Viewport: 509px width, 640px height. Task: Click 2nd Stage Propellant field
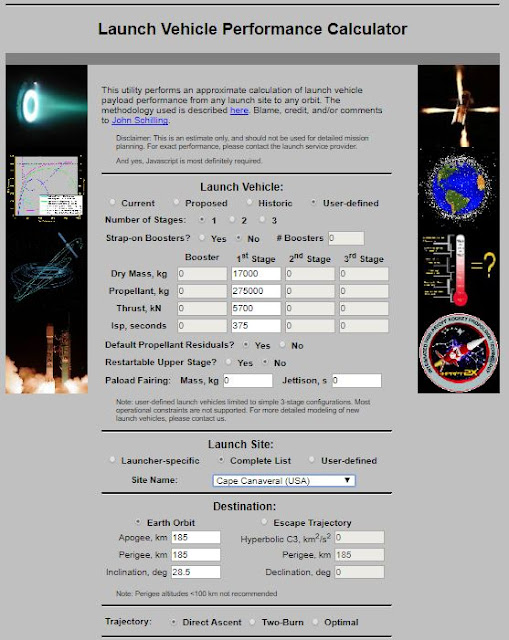pyautogui.click(x=310, y=291)
